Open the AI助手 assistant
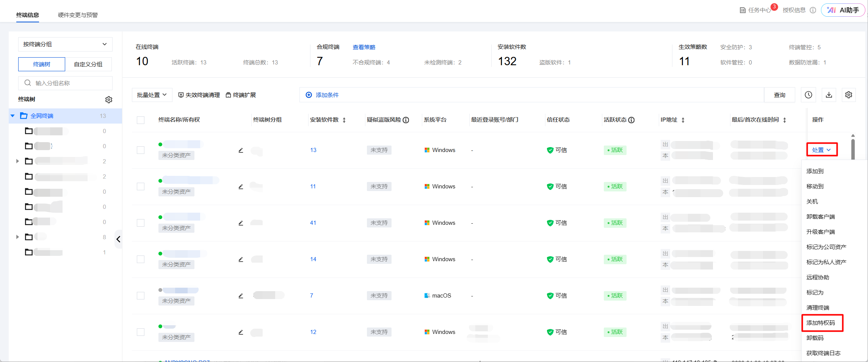The width and height of the screenshot is (868, 362). click(843, 10)
